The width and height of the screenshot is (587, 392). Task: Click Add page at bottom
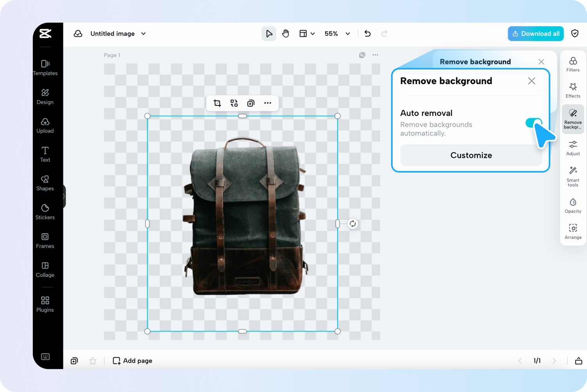click(132, 361)
